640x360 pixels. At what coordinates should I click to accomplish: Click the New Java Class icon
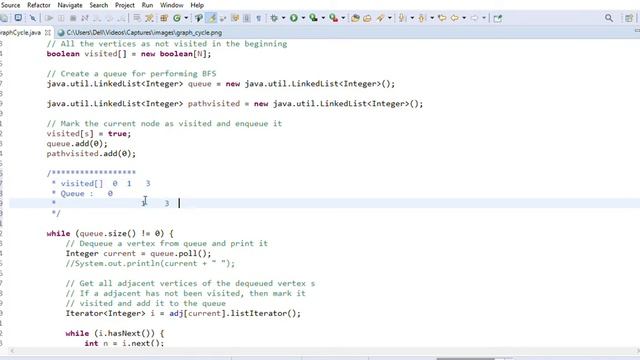177,18
